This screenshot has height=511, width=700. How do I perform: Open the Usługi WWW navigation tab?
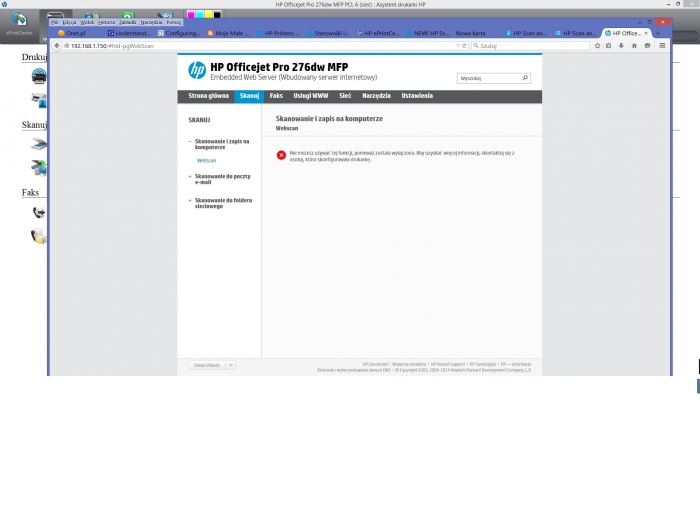click(x=311, y=96)
